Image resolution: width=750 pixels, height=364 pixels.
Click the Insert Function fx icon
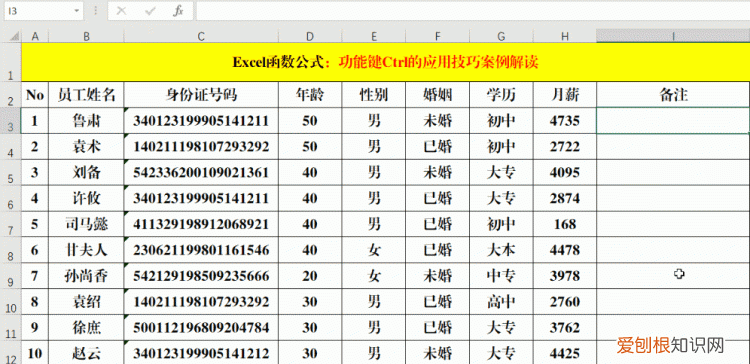[x=178, y=11]
